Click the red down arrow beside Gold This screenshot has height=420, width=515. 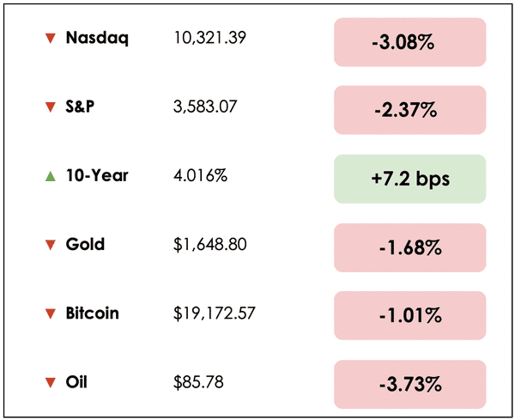tap(50, 245)
